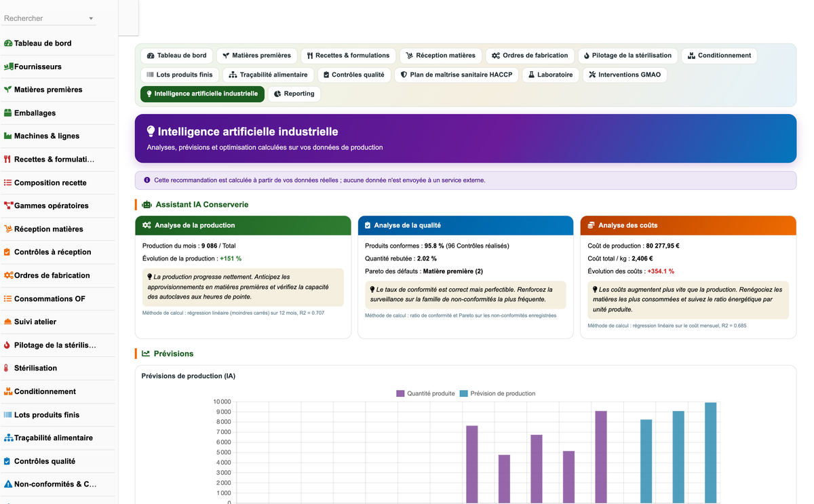Viewport: 814px width, 504px height.
Task: Click the Emballages box icon
Action: [8, 113]
